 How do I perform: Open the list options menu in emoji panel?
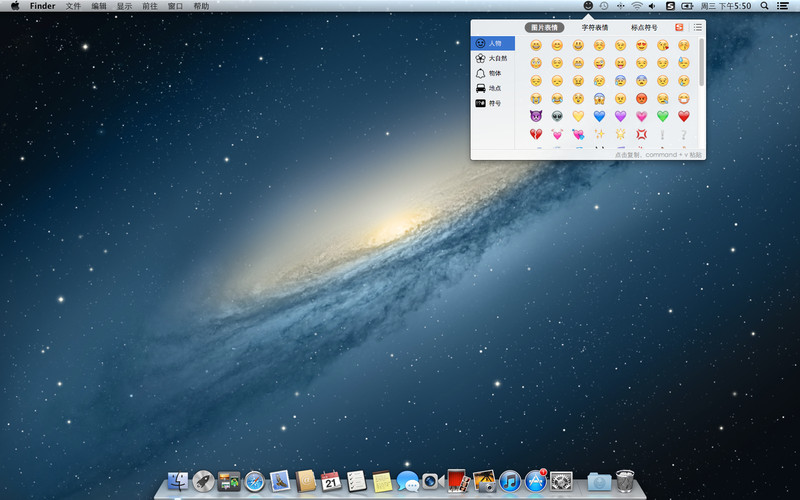coord(697,27)
